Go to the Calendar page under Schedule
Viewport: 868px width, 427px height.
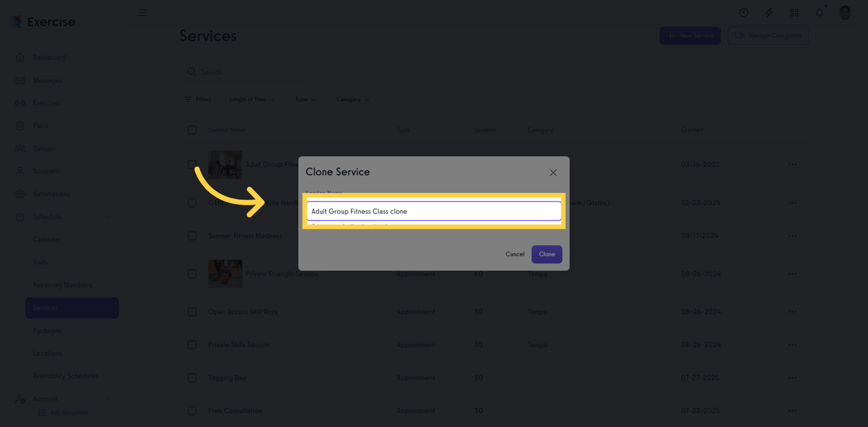[45, 239]
